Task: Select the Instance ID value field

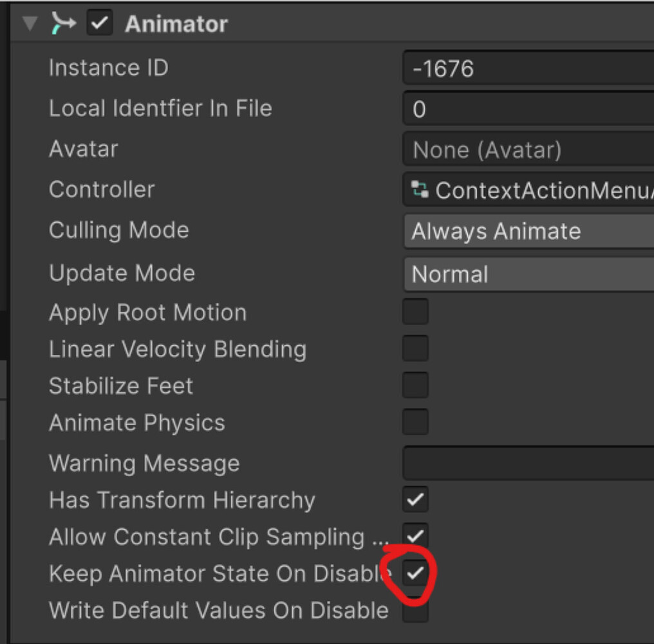Action: (x=528, y=68)
